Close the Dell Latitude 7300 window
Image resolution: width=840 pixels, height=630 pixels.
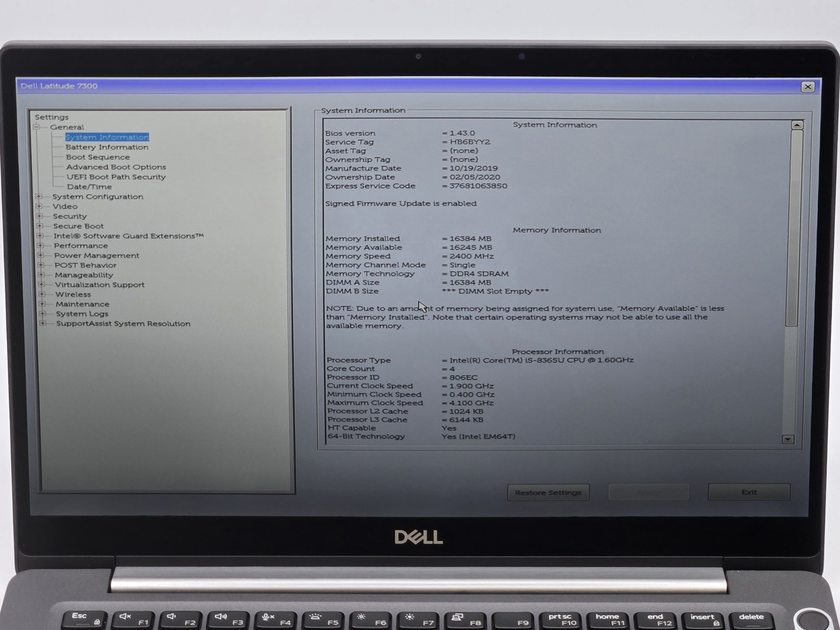pos(808,87)
